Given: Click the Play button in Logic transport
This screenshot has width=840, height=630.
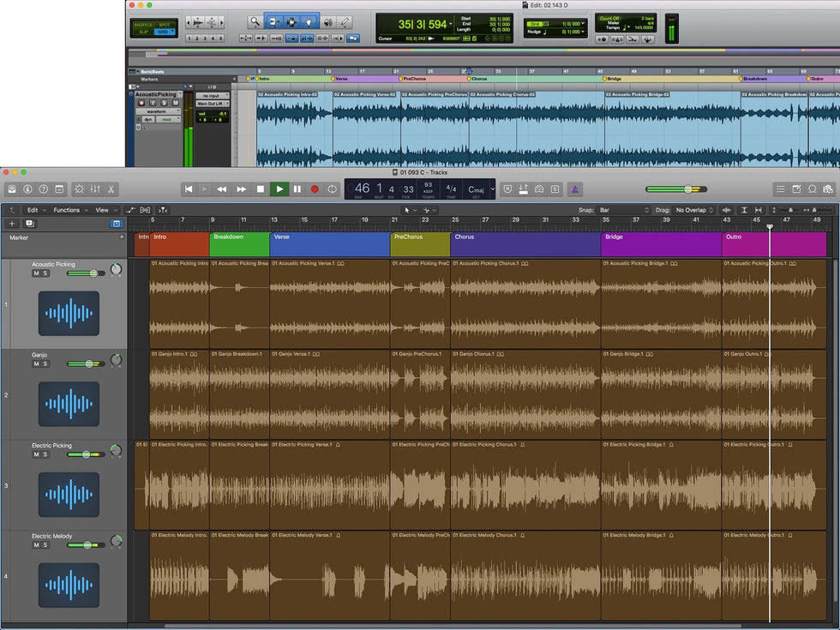Looking at the screenshot, I should pyautogui.click(x=279, y=189).
